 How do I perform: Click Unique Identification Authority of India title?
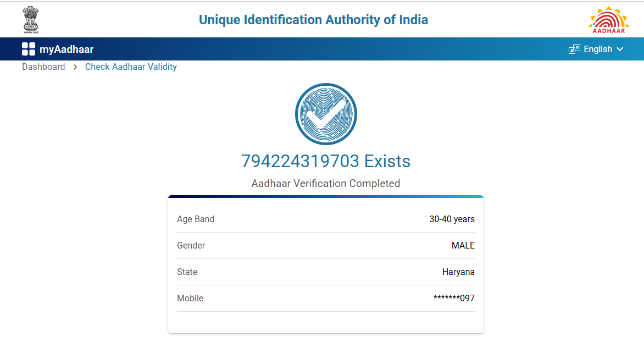[313, 20]
